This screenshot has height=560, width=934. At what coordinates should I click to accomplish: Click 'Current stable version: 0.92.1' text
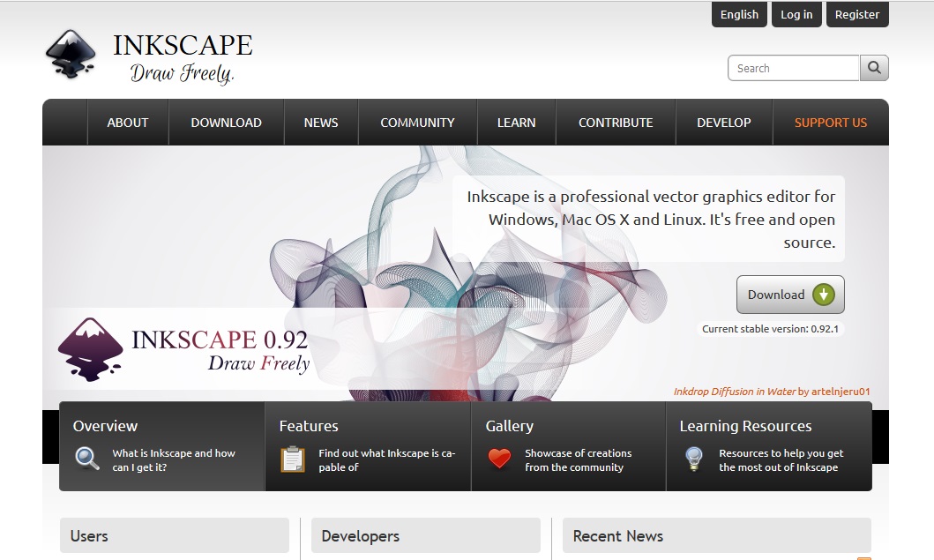tap(770, 329)
